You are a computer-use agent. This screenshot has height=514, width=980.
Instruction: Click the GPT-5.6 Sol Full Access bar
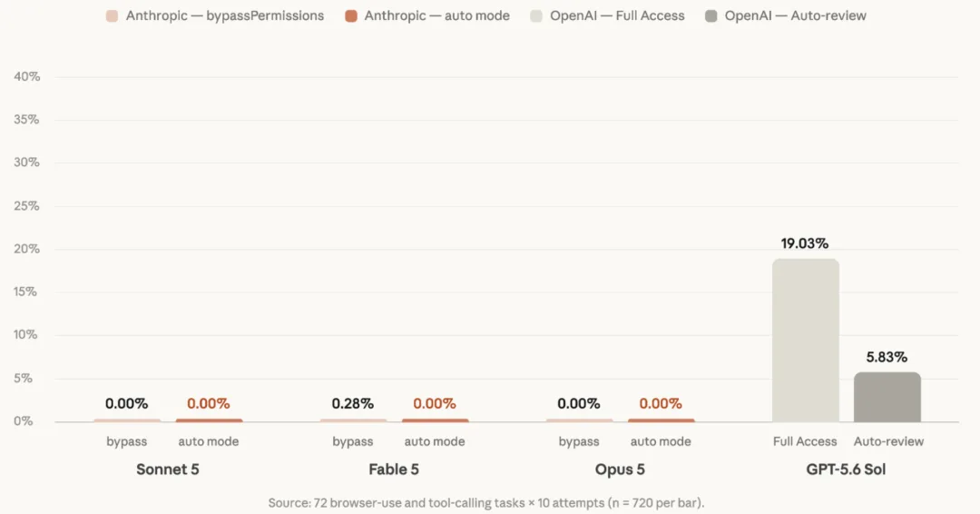[x=806, y=341]
